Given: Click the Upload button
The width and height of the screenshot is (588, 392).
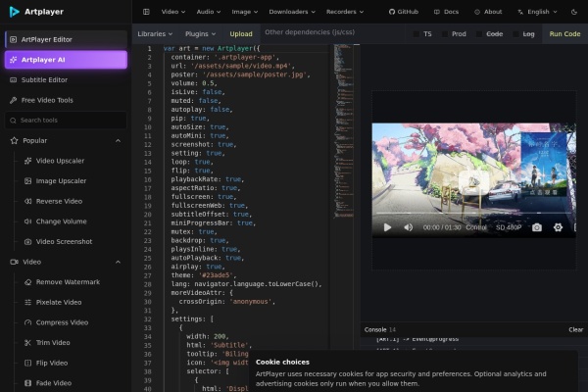Looking at the screenshot, I should 241,33.
